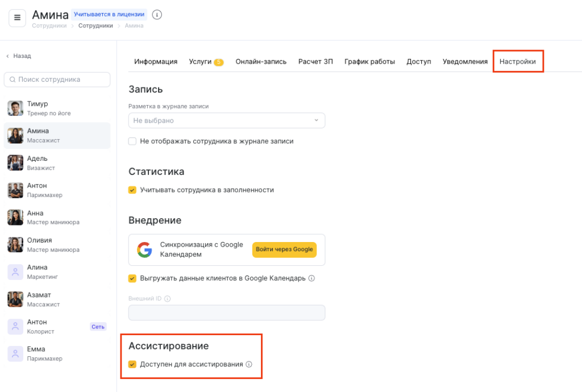This screenshot has height=392, width=582.
Task: Click info icon beside Google Calendar export
Action: (x=311, y=278)
